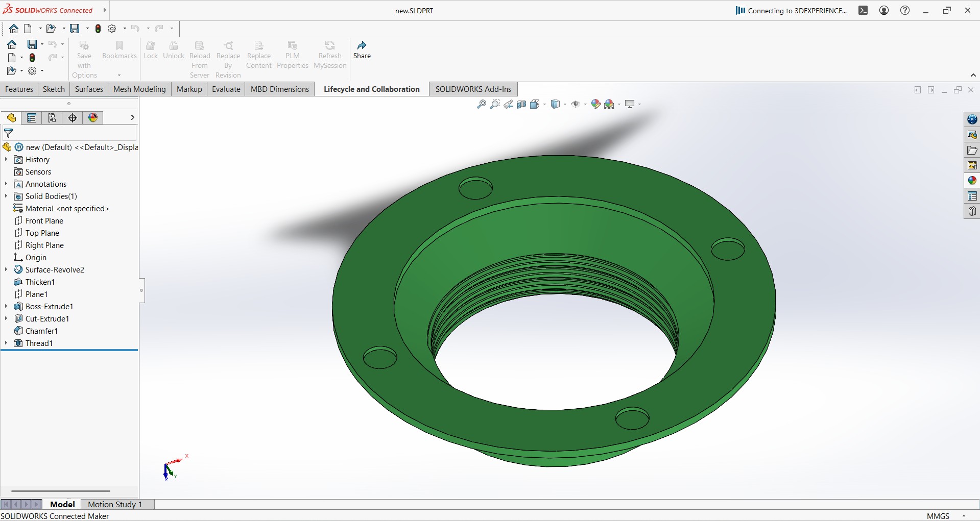Click the Share icon in the ribbon
Image resolution: width=980 pixels, height=521 pixels.
coord(362,50)
